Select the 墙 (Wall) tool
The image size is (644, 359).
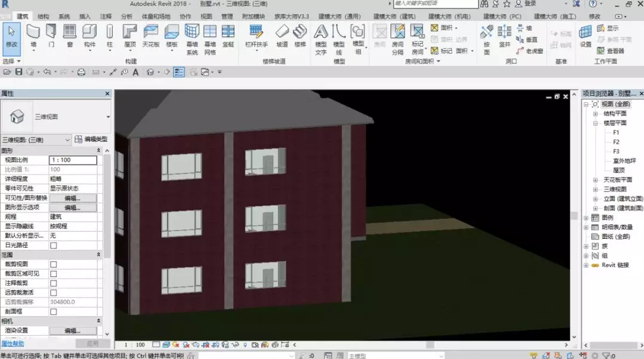click(x=33, y=36)
